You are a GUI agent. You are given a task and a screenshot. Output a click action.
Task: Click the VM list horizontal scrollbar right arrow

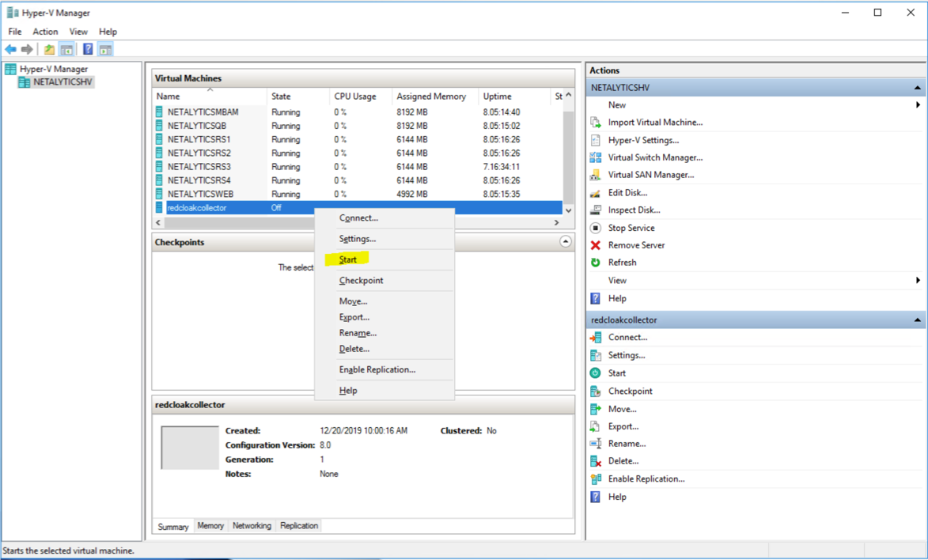click(x=556, y=222)
